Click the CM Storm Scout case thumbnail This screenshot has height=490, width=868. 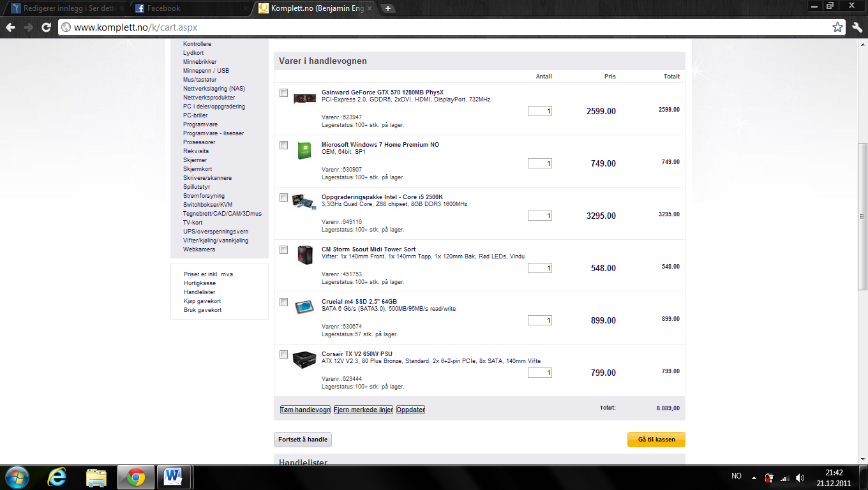click(304, 255)
